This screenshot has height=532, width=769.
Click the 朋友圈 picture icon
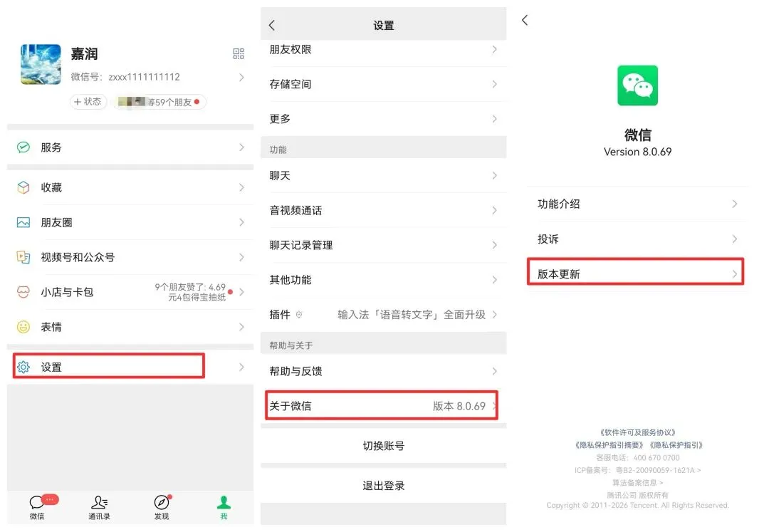pos(23,222)
